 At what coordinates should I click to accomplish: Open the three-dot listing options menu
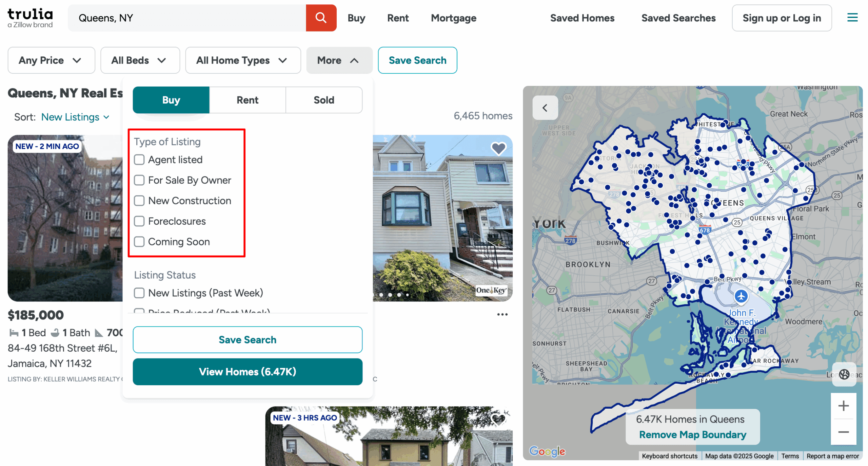502,314
